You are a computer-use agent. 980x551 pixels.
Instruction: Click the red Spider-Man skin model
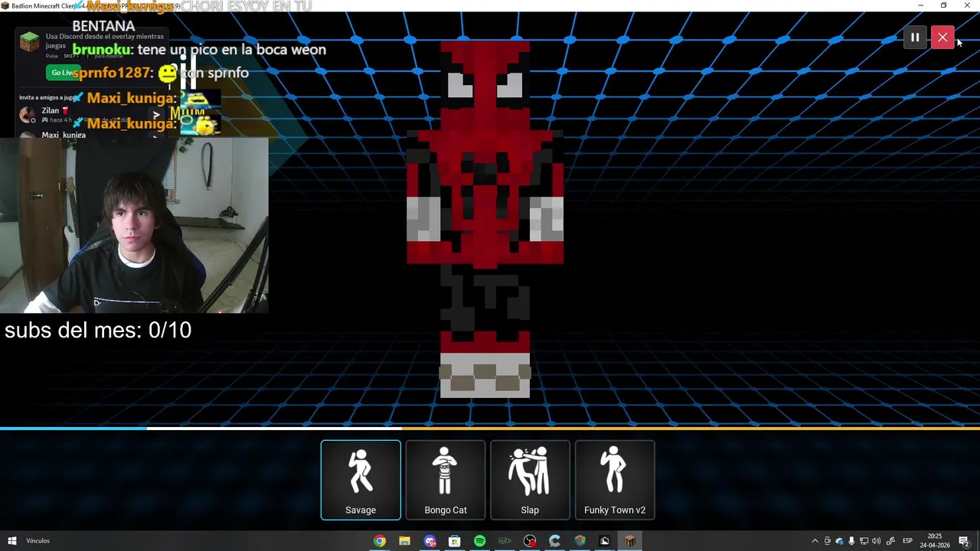click(x=485, y=218)
